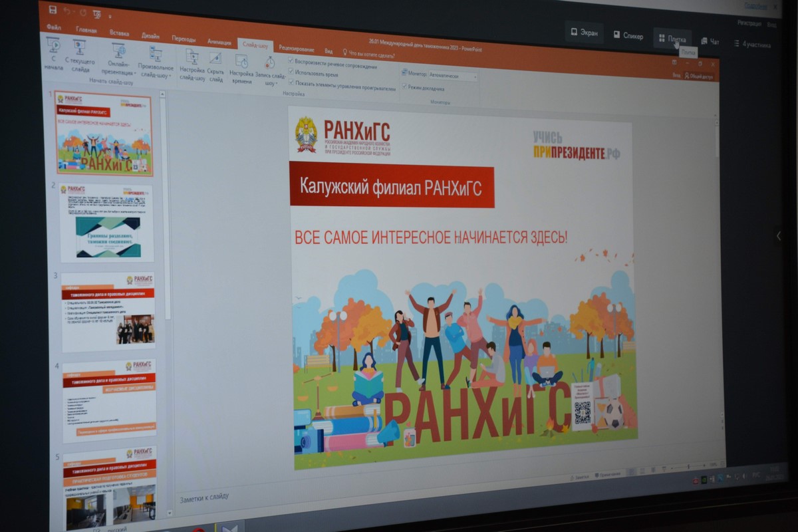Click volume icon in system tray
Image resolution: width=798 pixels, height=532 pixels.
744,476
